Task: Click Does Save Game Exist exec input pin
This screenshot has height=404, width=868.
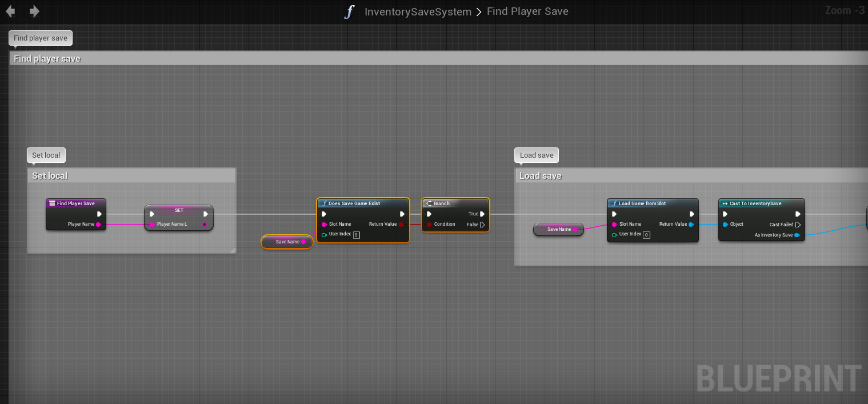Action: (x=324, y=214)
